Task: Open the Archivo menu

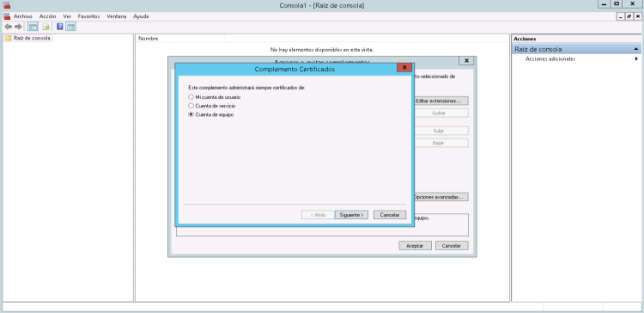Action: pyautogui.click(x=22, y=16)
